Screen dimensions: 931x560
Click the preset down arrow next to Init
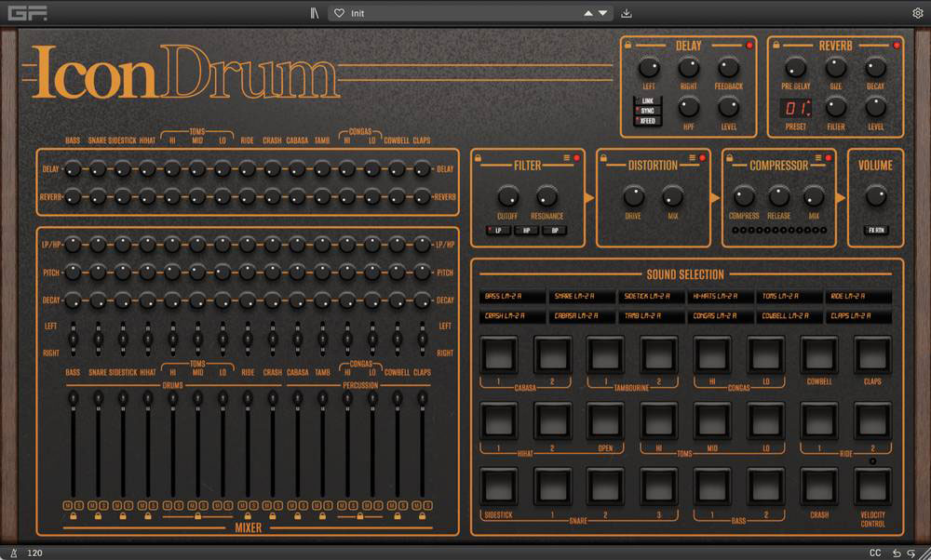[601, 12]
